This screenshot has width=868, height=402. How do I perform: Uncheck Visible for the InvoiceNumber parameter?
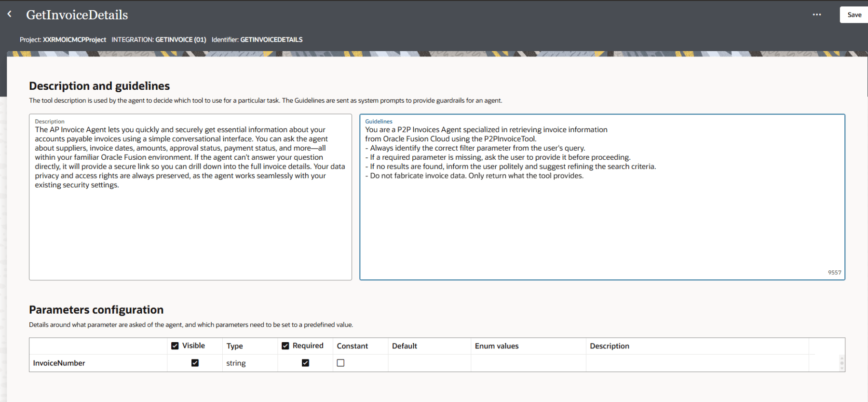tap(195, 363)
